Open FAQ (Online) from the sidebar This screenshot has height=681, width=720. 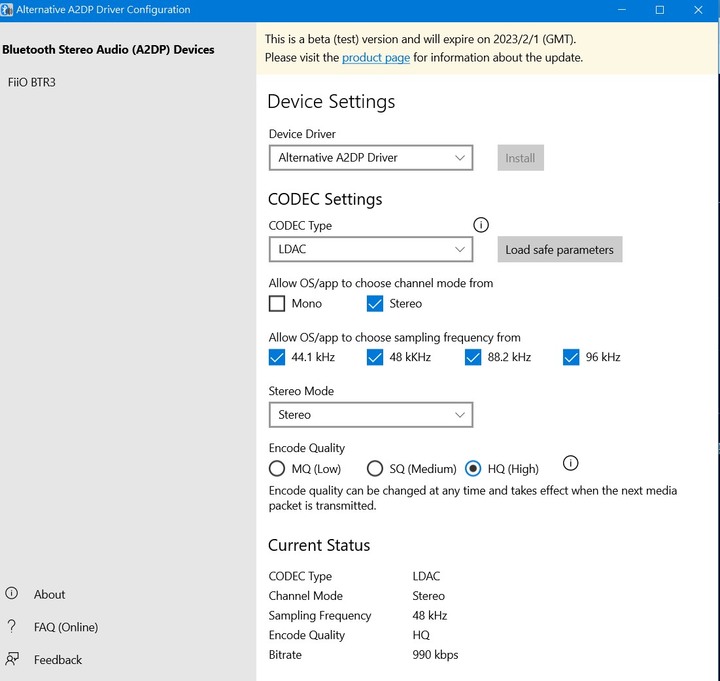(x=66, y=627)
